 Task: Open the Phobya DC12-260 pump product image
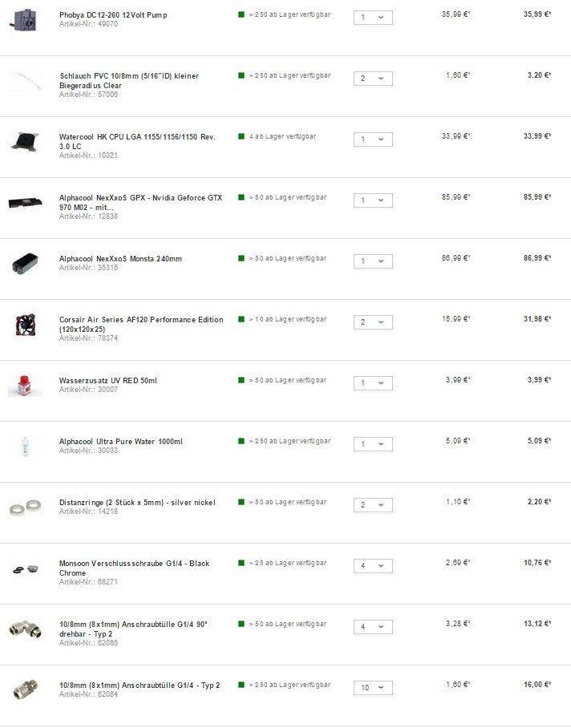tap(25, 20)
